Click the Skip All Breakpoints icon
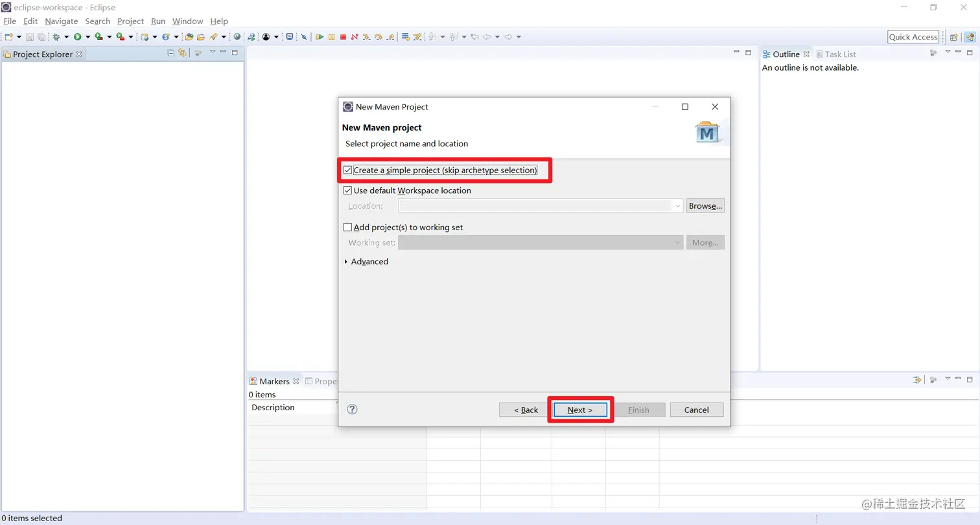This screenshot has width=980, height=525. pos(304,37)
